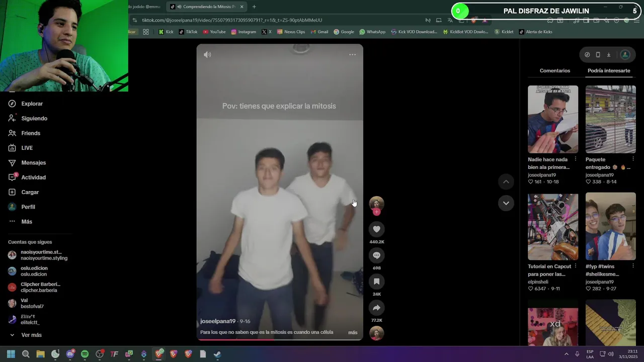This screenshot has width=644, height=362.
Task: Open the sound disc avatar under the share button
Action: [376, 333]
